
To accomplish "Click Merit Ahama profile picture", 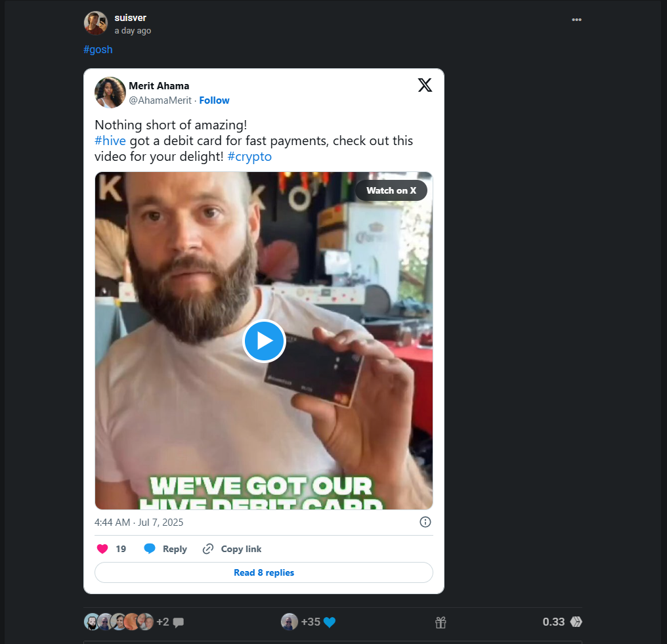I will [110, 93].
